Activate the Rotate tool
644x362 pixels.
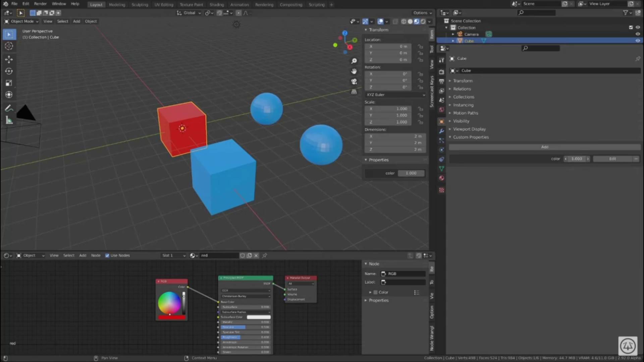click(x=9, y=71)
